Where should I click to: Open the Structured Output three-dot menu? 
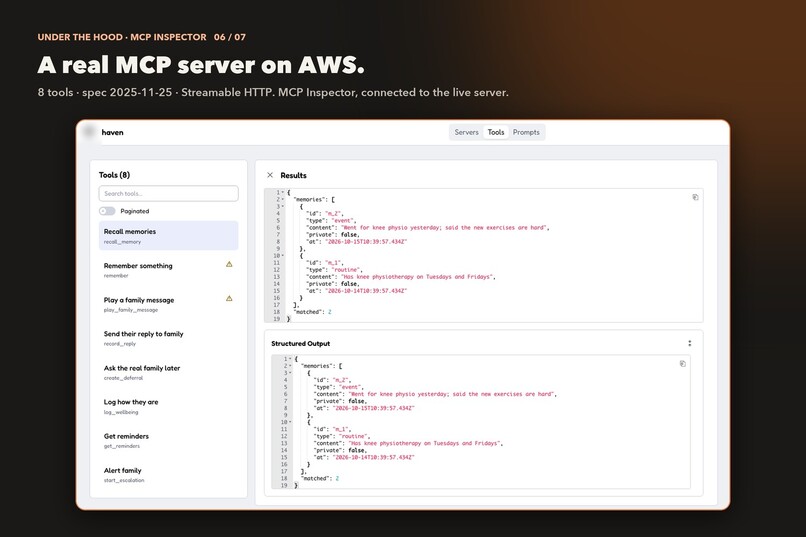coord(690,343)
